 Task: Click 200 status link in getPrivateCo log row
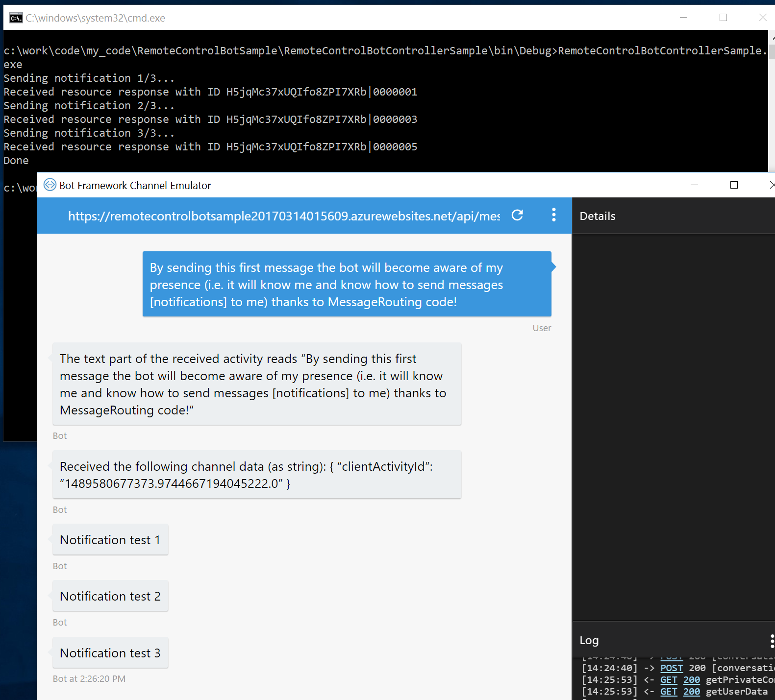tap(692, 679)
